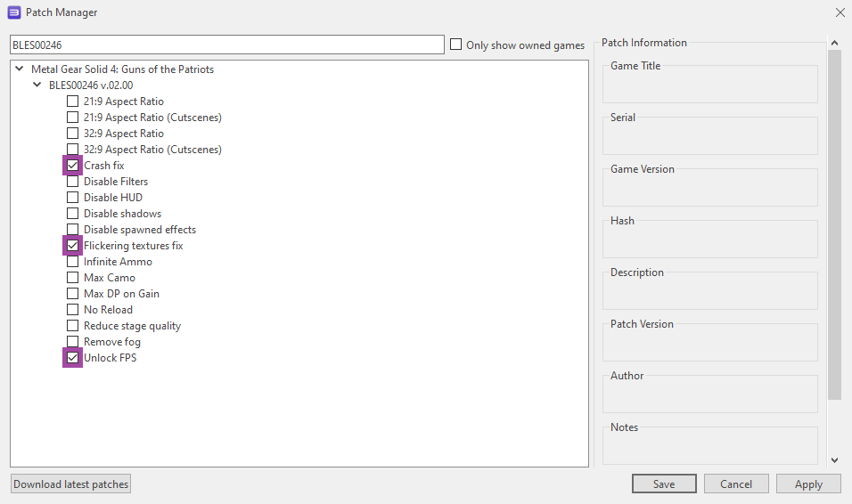The height and width of the screenshot is (504, 852).
Task: Click the Apply button
Action: 808,484
